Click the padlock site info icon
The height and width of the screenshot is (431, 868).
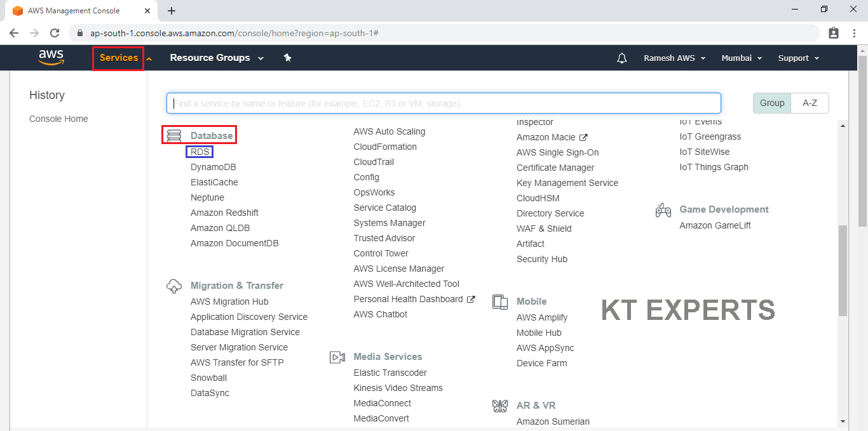click(x=80, y=33)
